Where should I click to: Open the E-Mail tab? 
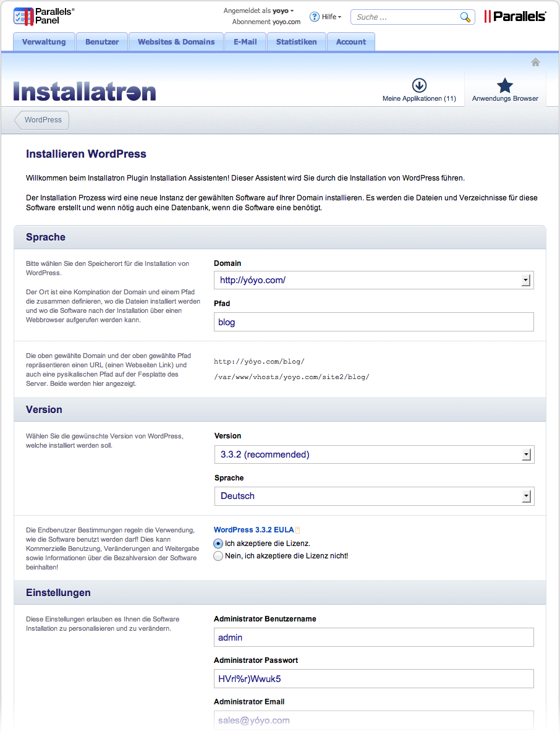pos(245,41)
